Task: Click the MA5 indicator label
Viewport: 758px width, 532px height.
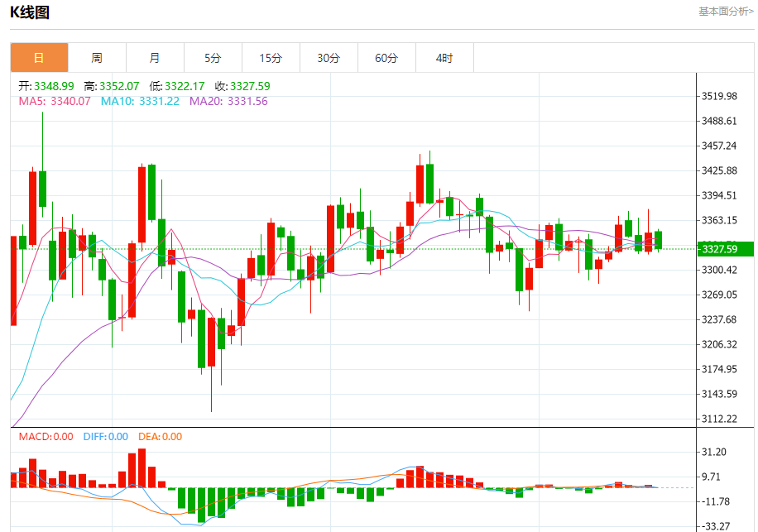Action: click(x=55, y=101)
